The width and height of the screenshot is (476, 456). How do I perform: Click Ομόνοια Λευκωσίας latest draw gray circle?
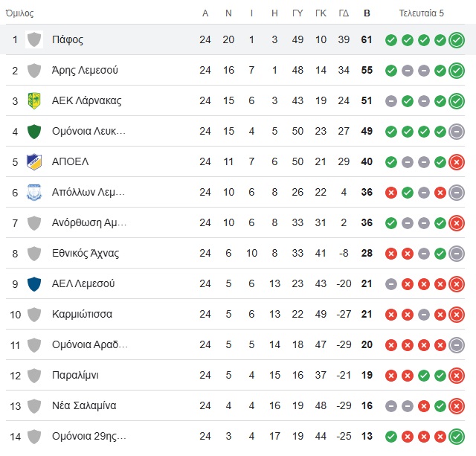(x=457, y=132)
